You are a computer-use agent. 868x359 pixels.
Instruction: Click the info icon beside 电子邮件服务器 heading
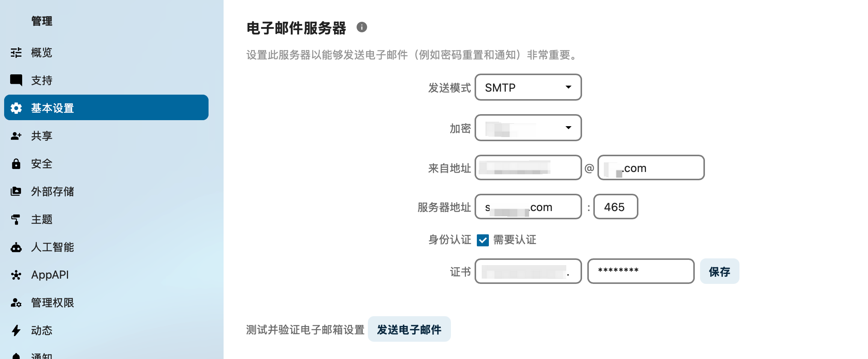click(x=361, y=27)
